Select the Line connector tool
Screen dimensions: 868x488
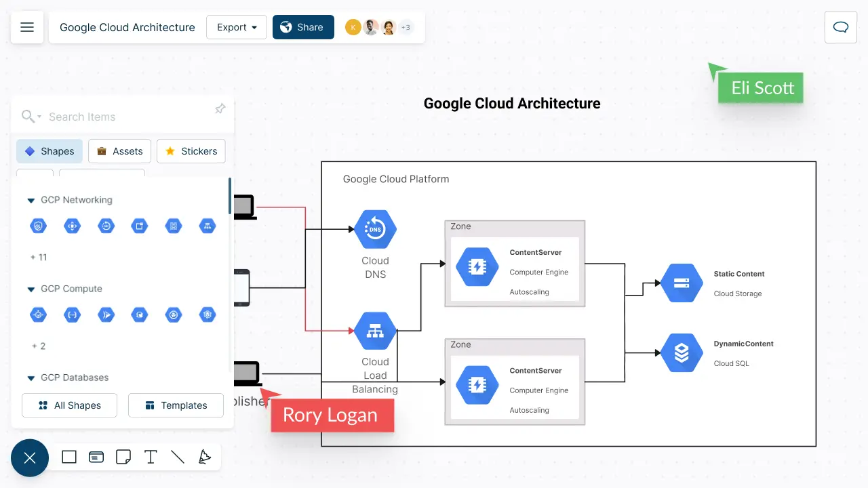point(178,457)
